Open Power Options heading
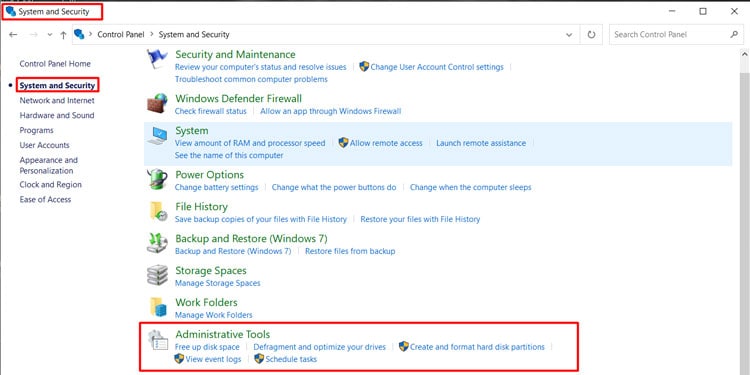 [210, 175]
